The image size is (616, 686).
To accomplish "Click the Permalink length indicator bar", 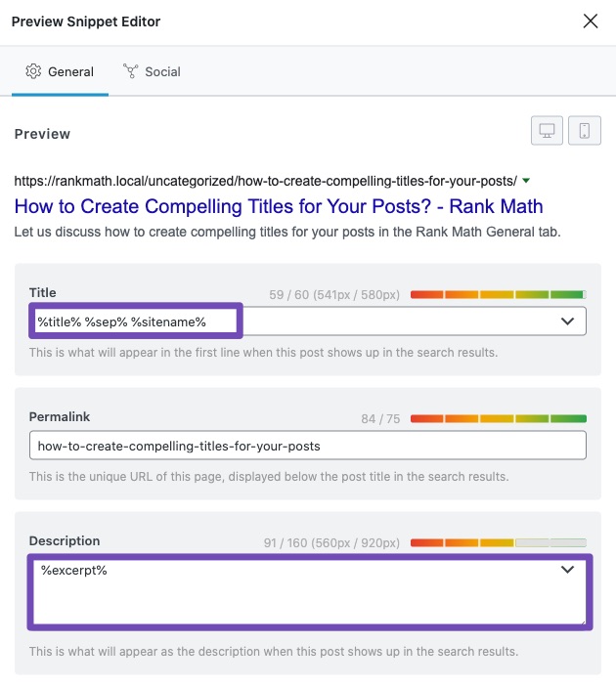I will pos(498,418).
